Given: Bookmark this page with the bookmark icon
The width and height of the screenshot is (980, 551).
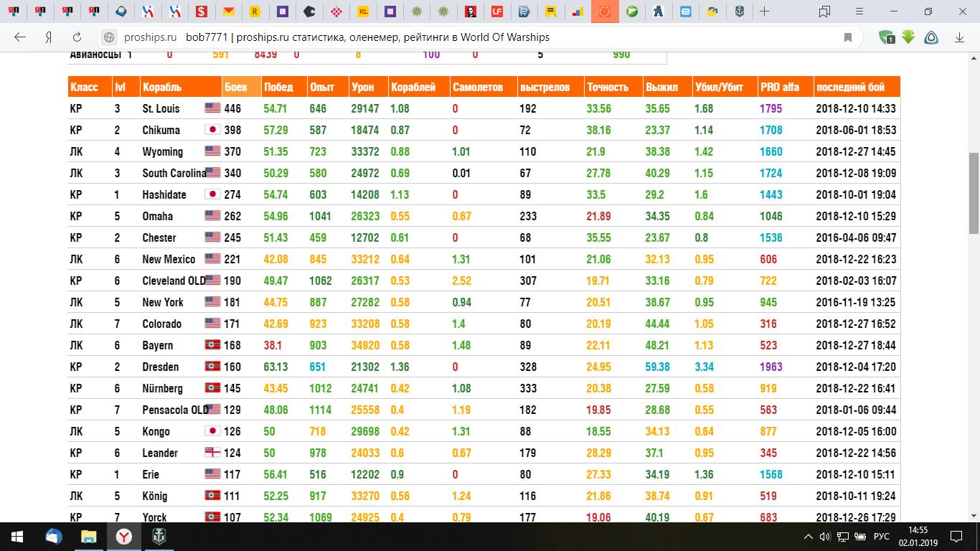Looking at the screenshot, I should pyautogui.click(x=848, y=37).
